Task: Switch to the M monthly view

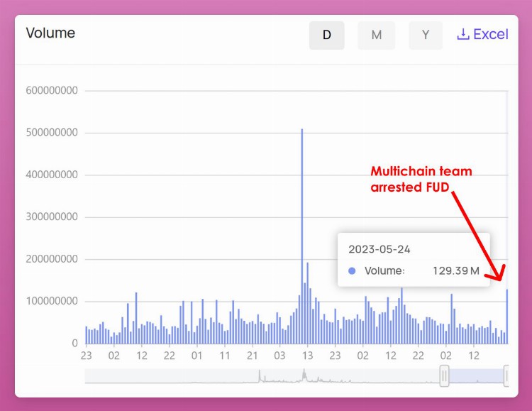Action: (376, 35)
